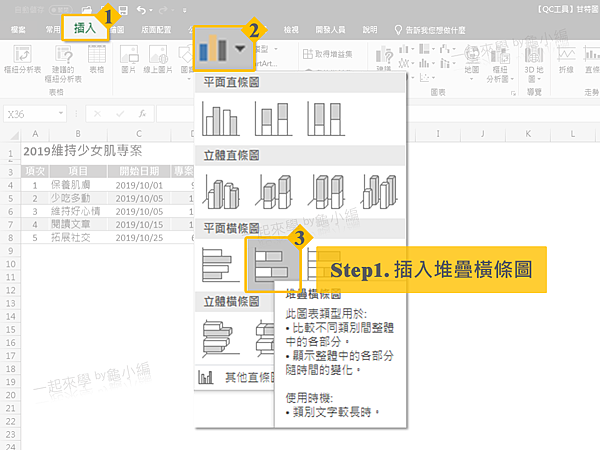Open the 檔案 file tab
Viewport: 600px width, 450px height.
click(x=18, y=29)
